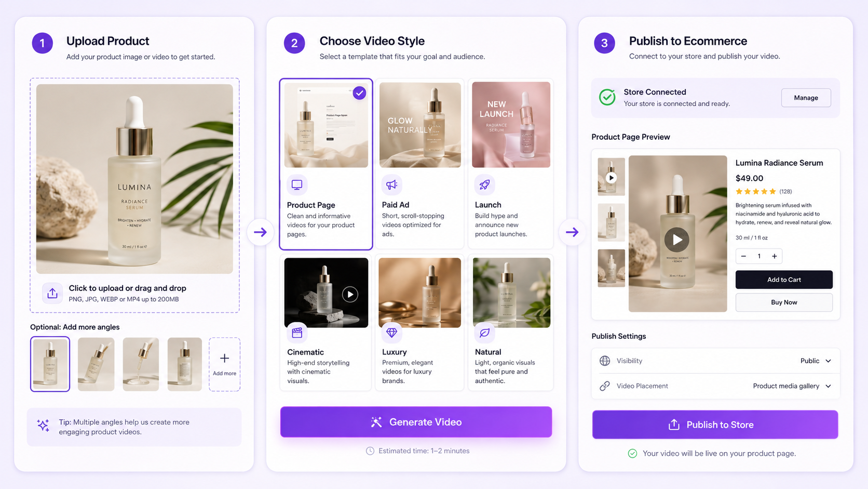Screen dimensions: 868x489
Task: Select the angle thumbnail with dropper in dish
Action: tap(141, 364)
